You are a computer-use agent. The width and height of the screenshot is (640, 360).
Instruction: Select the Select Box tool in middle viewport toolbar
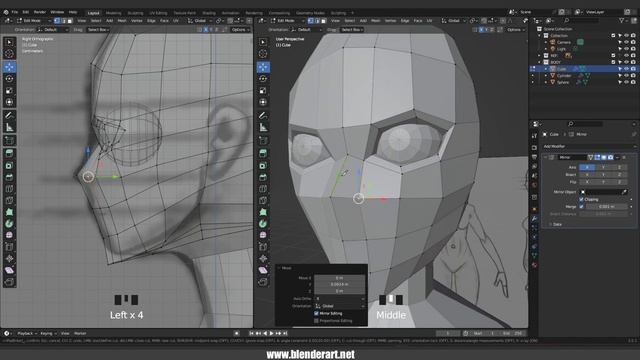pyautogui.click(x=263, y=42)
